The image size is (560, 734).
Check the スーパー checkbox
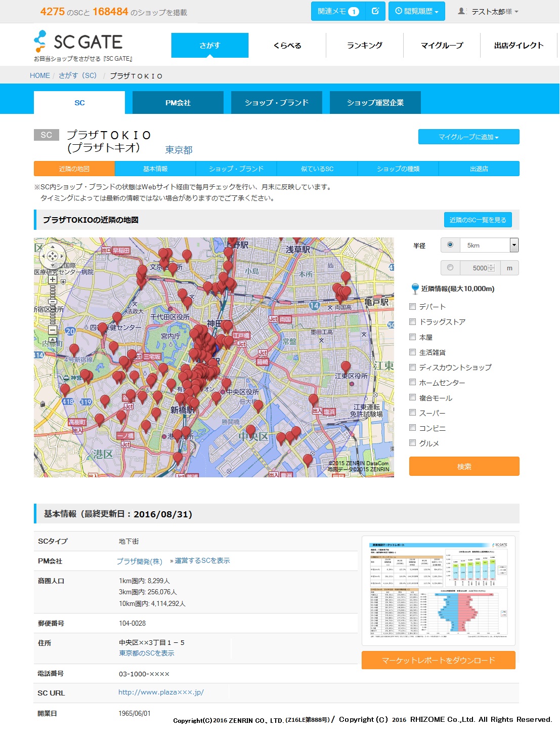coord(412,413)
